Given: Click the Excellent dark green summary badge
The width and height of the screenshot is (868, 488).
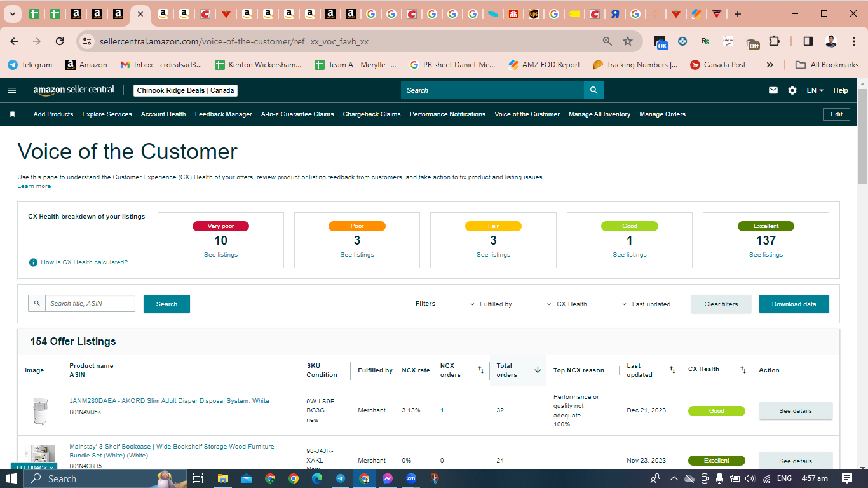Looking at the screenshot, I should (x=766, y=226).
